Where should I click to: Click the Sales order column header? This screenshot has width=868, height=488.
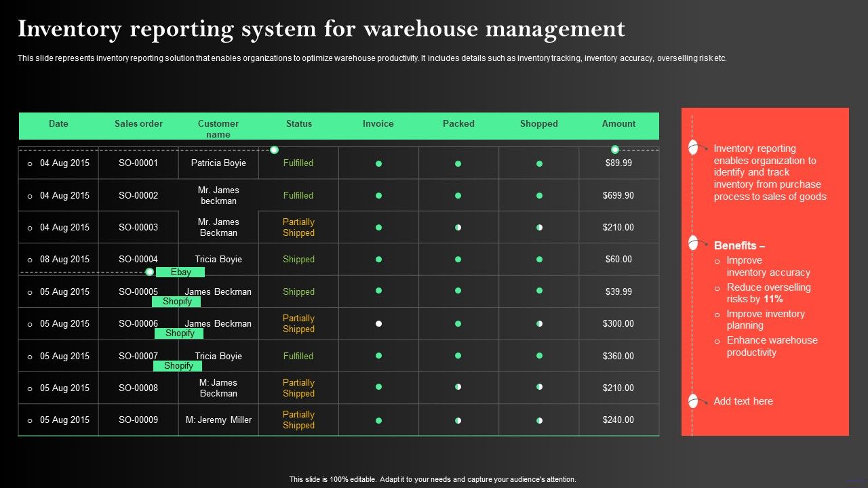[138, 124]
